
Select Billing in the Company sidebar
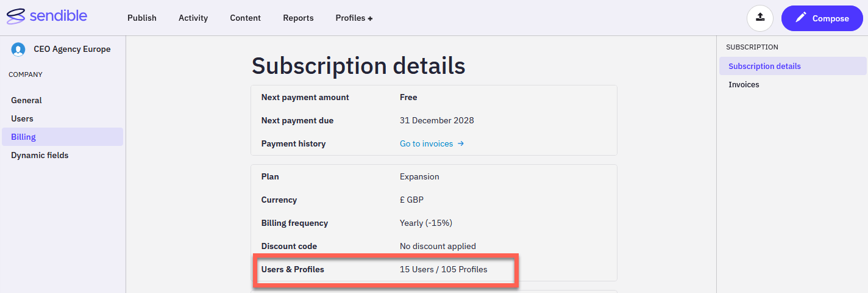pyautogui.click(x=63, y=137)
